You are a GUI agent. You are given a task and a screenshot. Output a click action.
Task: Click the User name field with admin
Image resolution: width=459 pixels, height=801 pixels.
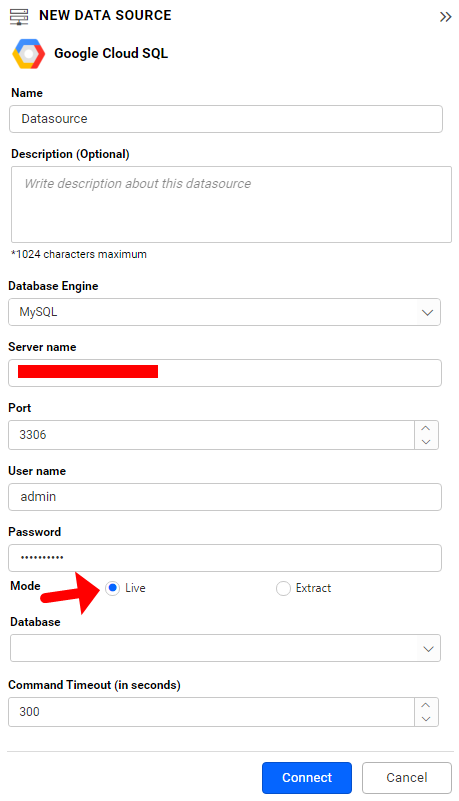click(225, 497)
